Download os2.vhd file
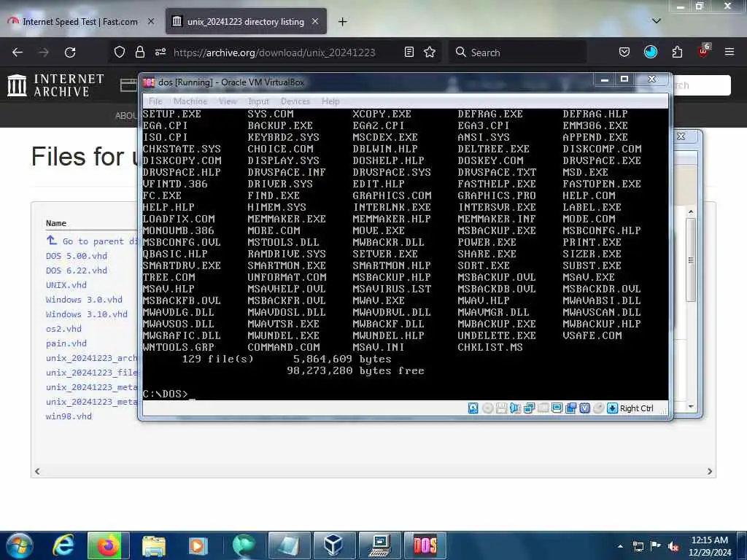 point(63,329)
